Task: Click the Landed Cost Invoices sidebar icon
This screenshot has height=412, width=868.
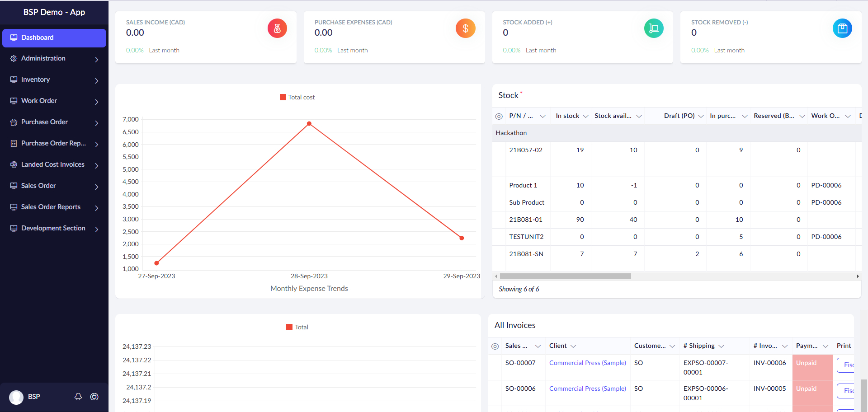Action: 14,164
